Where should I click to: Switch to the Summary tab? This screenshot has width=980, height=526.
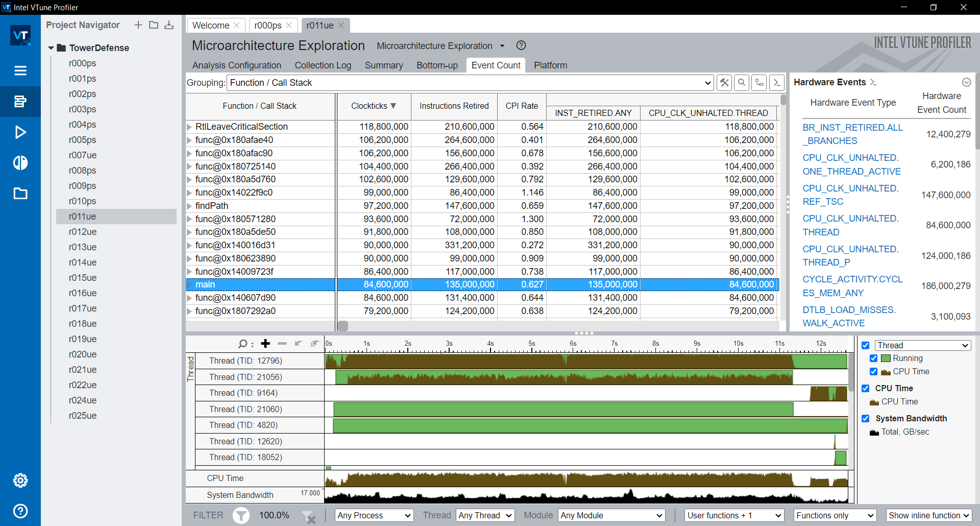pos(384,65)
